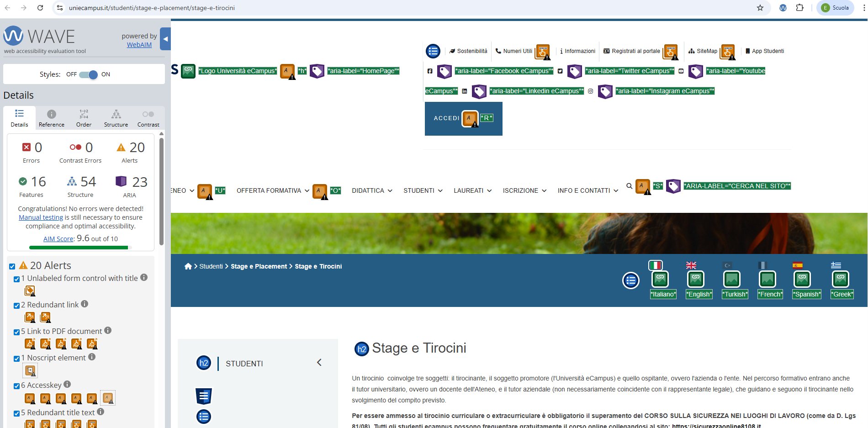Screen dimensions: 868x428
Task: Click the h2 heading icon beside Stage e Tirocini
Action: (x=361, y=349)
